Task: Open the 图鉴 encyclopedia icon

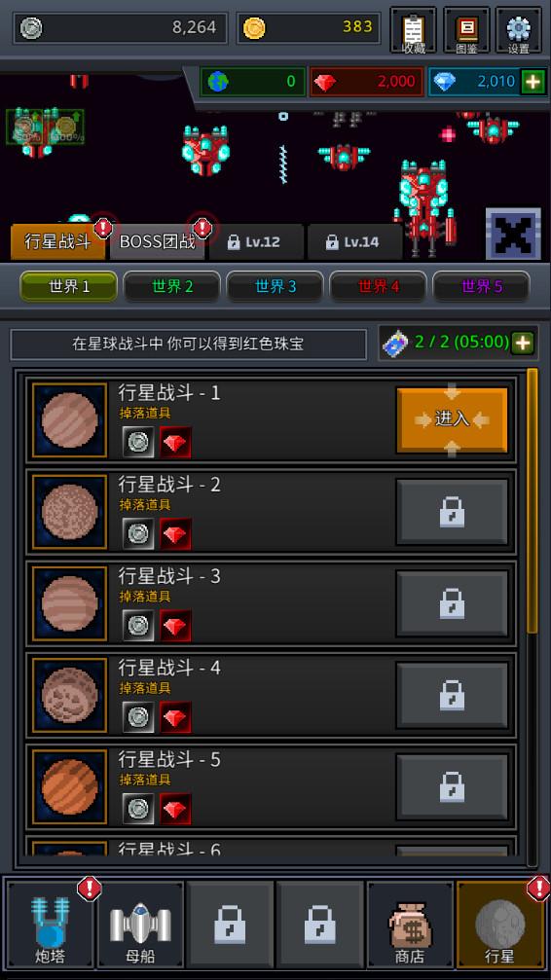Action: [x=466, y=30]
